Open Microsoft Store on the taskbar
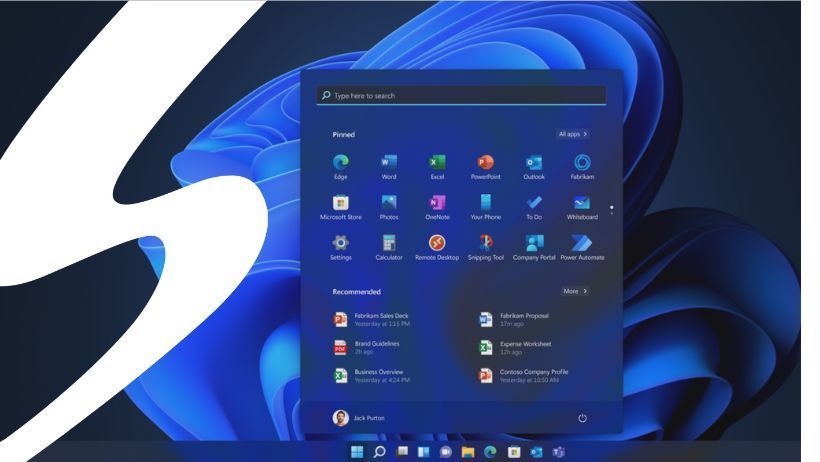Image resolution: width=820 pixels, height=462 pixels. click(x=514, y=452)
